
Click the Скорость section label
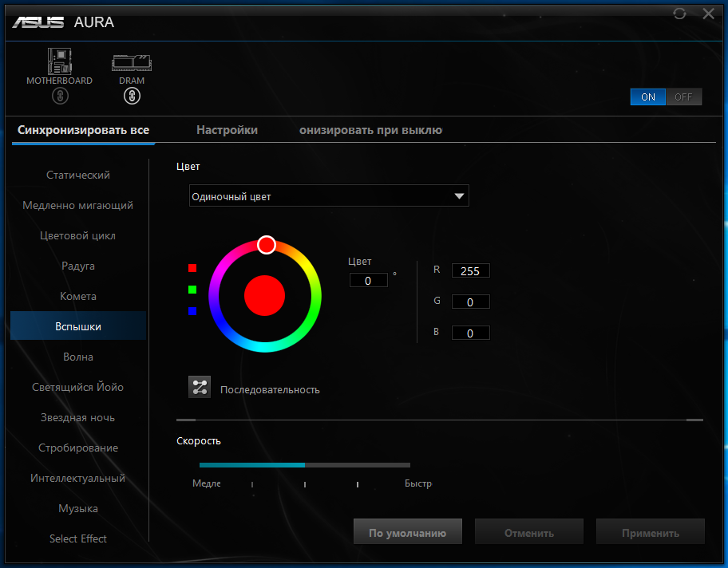(198, 441)
